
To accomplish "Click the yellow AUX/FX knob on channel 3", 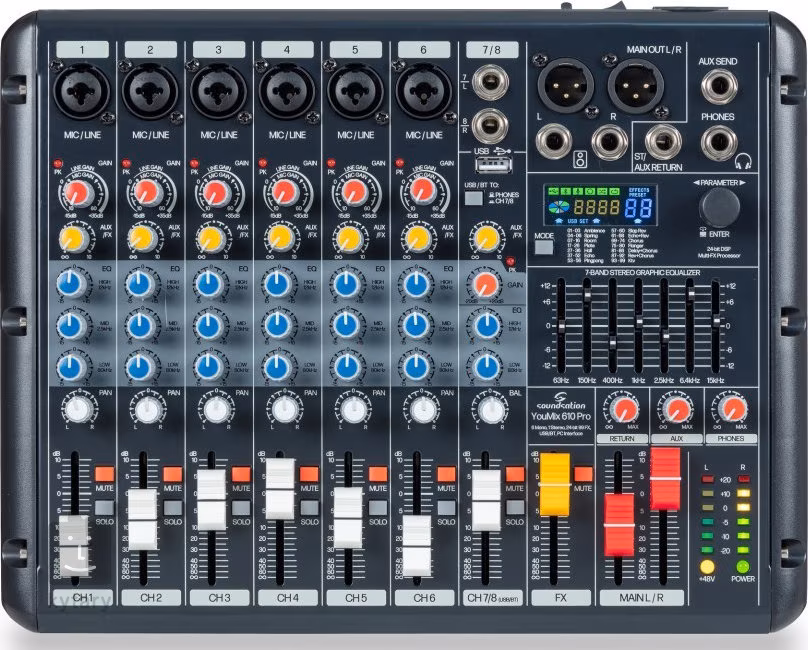I will point(209,238).
